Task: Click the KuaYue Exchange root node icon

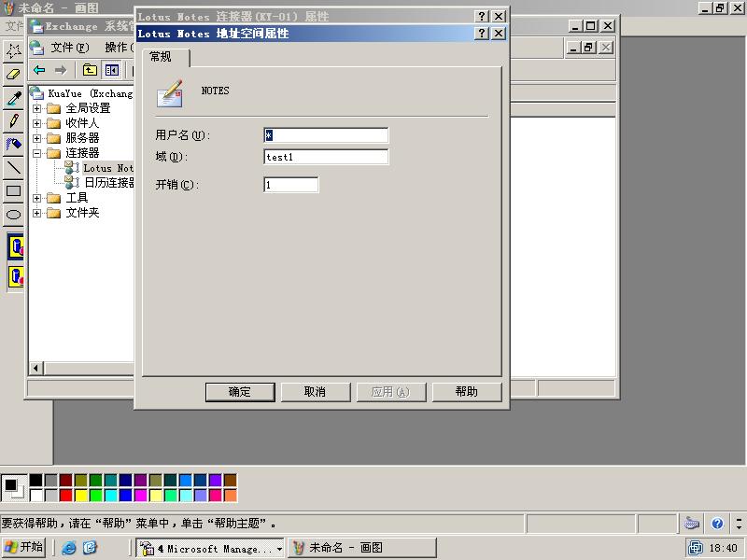Action: point(37,92)
